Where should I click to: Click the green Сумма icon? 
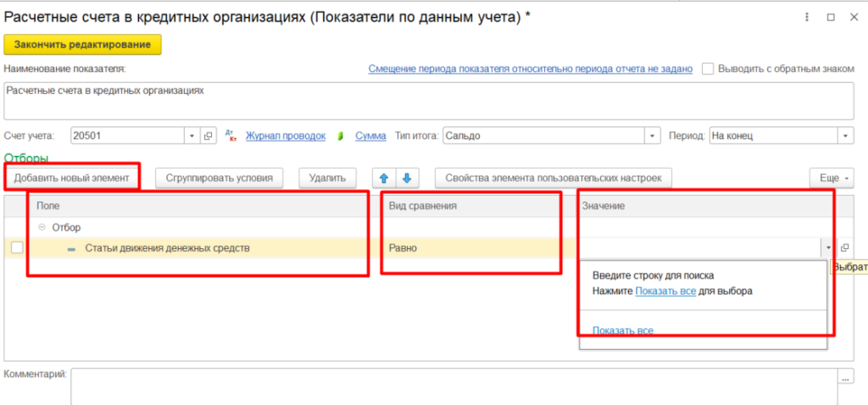click(341, 136)
